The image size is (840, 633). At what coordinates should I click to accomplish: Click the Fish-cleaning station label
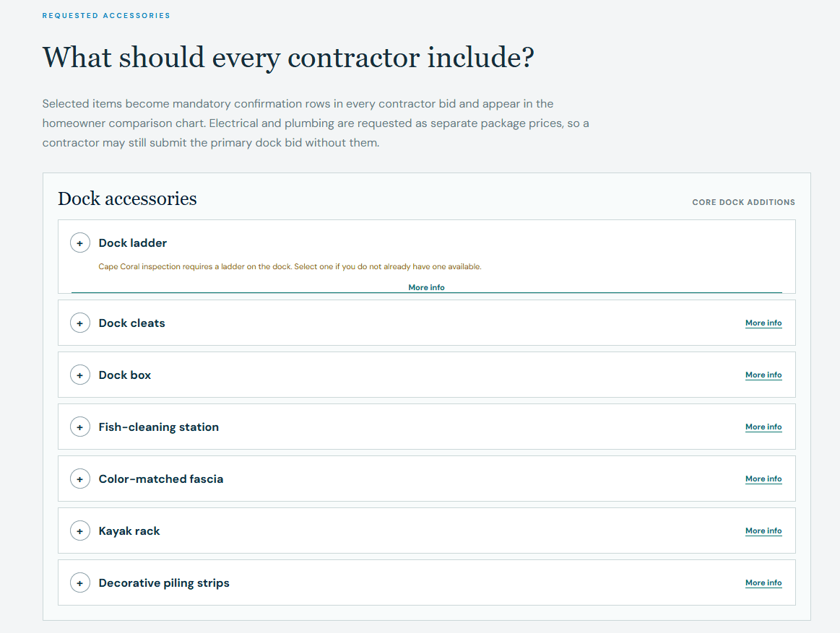159,427
